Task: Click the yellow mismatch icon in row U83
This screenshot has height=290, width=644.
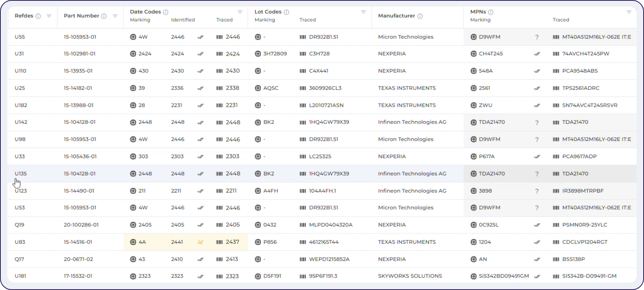Action: [x=200, y=242]
